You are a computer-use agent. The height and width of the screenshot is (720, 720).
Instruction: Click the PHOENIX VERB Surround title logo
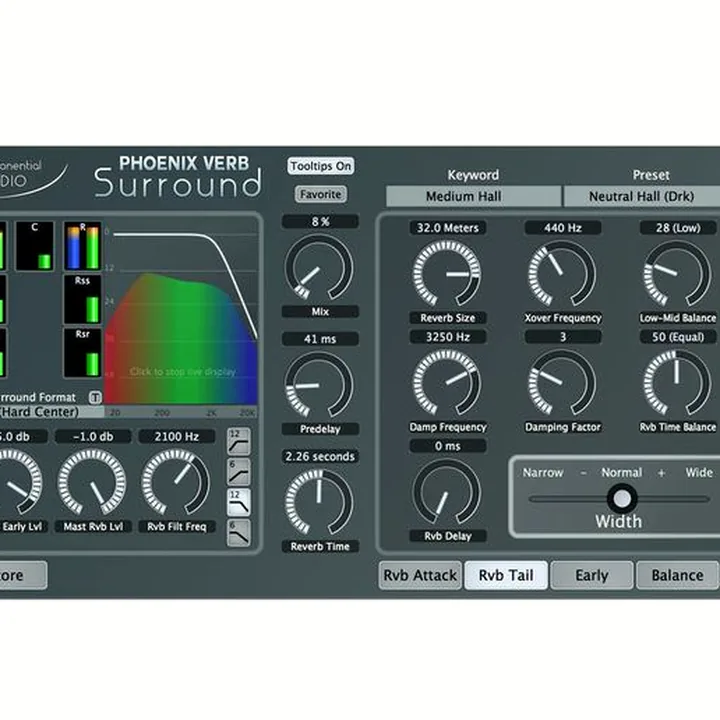(178, 176)
